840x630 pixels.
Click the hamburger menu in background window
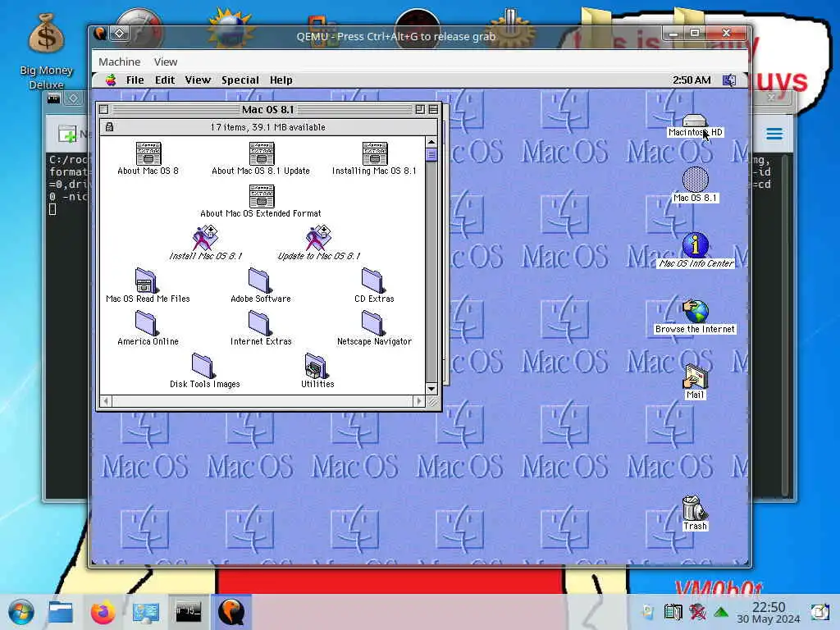[x=774, y=134]
